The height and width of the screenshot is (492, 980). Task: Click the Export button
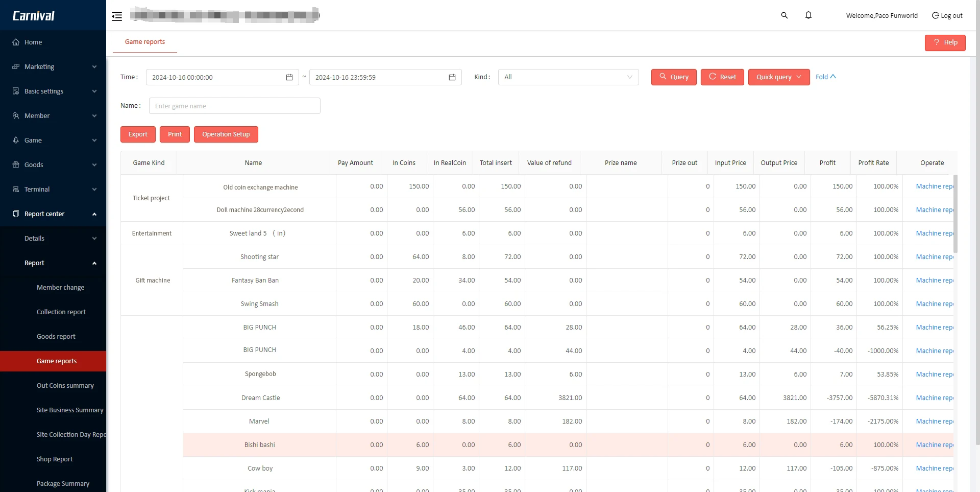tap(138, 134)
